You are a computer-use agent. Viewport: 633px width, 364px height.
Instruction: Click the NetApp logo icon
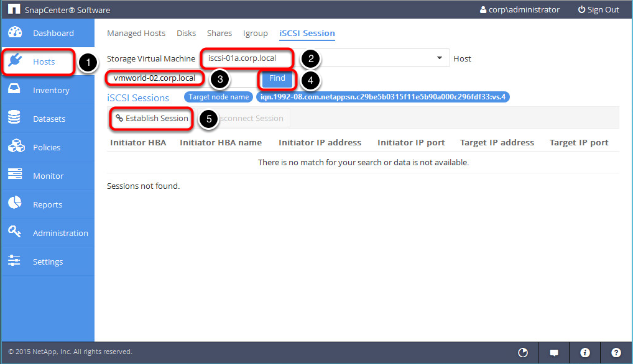click(x=14, y=9)
